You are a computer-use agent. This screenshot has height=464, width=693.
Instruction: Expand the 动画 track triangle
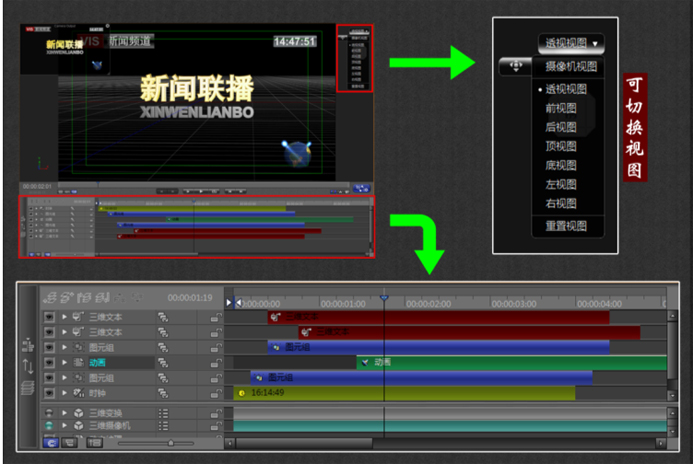65,363
